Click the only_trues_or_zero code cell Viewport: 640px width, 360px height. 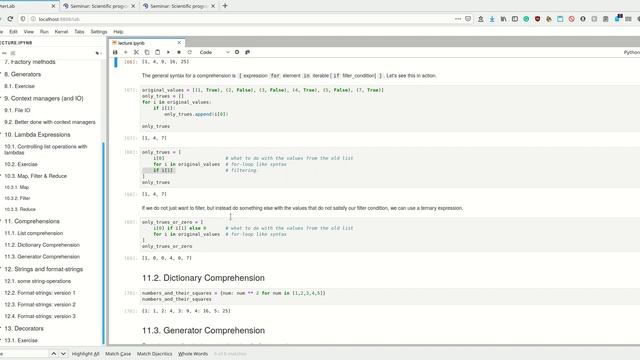(390, 234)
